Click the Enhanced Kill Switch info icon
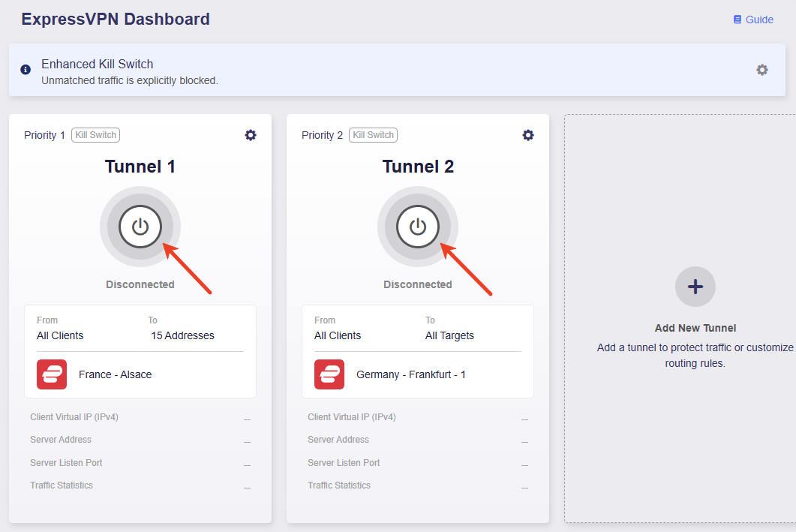The width and height of the screenshot is (796, 532). pos(26,70)
